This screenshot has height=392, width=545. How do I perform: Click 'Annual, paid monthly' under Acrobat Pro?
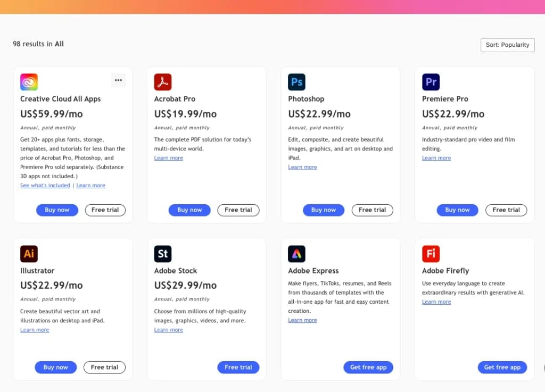coord(182,128)
